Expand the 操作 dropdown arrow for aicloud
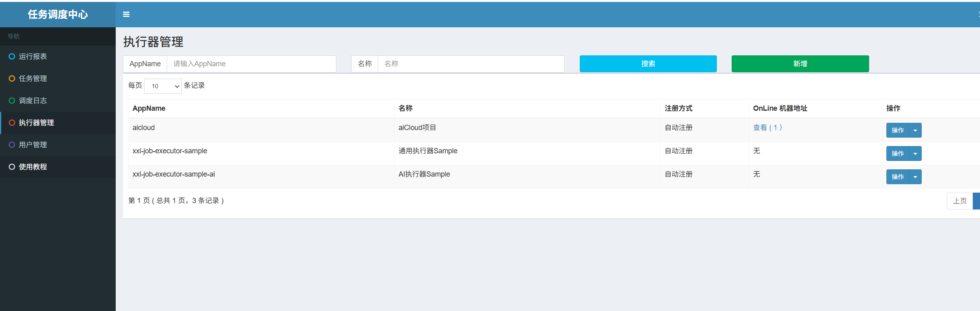 coord(915,130)
